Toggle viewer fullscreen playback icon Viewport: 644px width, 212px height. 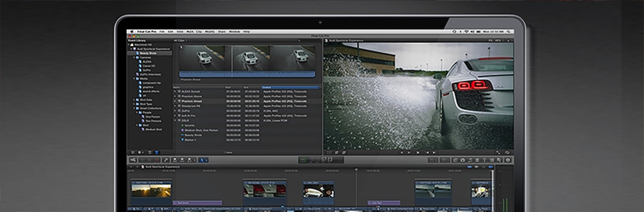[498, 152]
